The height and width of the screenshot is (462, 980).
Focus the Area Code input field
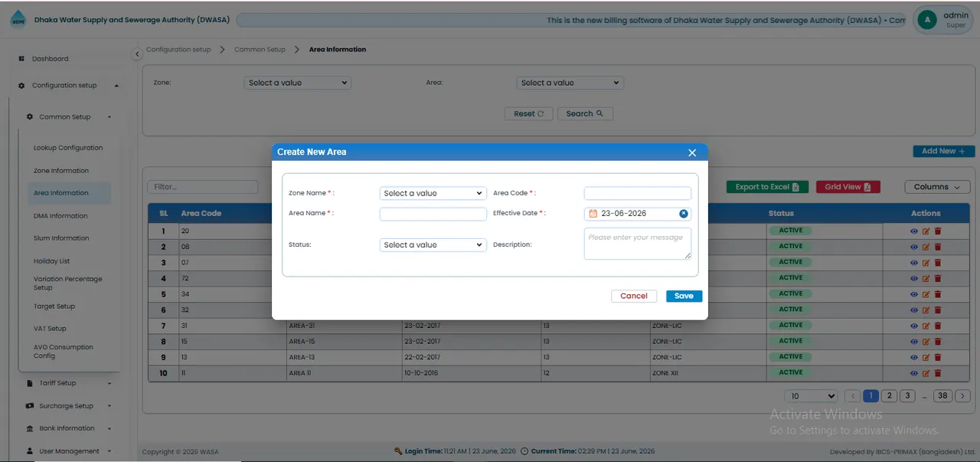[638, 193]
